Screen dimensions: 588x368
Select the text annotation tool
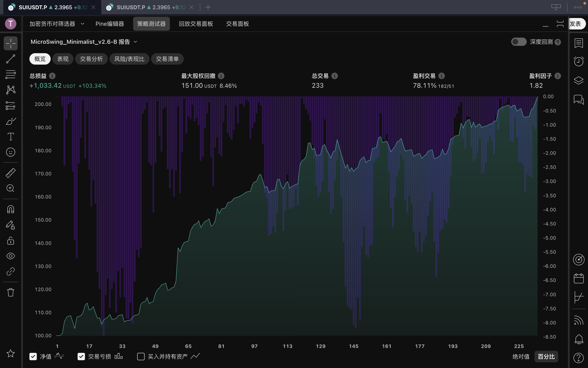point(11,137)
